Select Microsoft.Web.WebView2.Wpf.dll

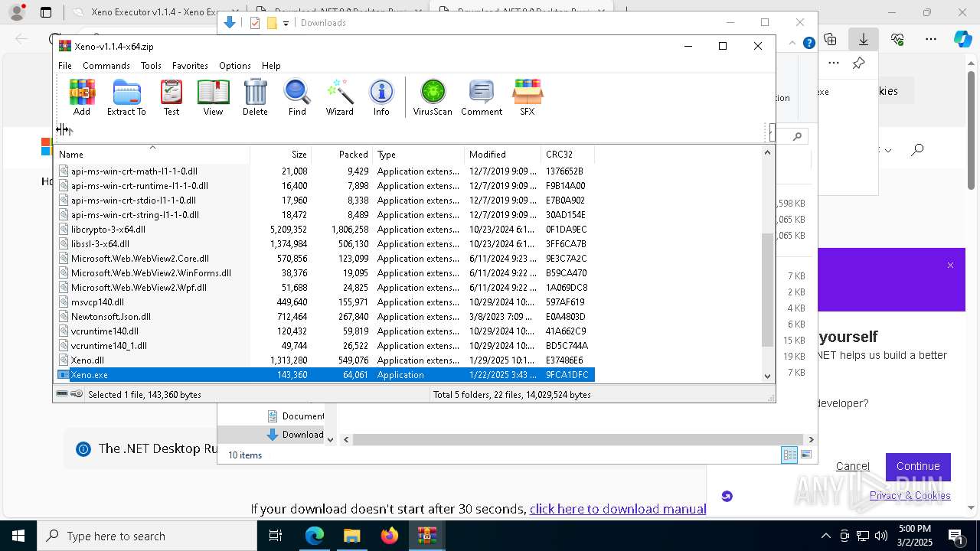click(x=325, y=288)
